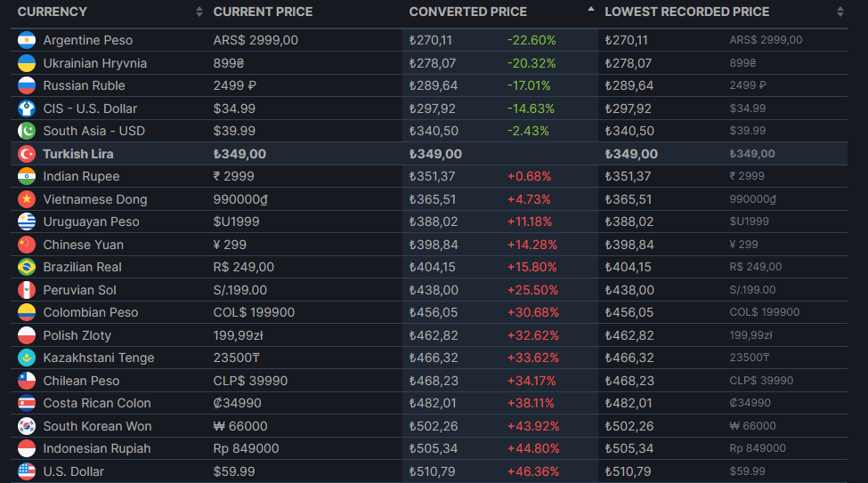Click the Indian Rupee flag icon
The width and height of the screenshot is (868, 483).
coord(27,176)
